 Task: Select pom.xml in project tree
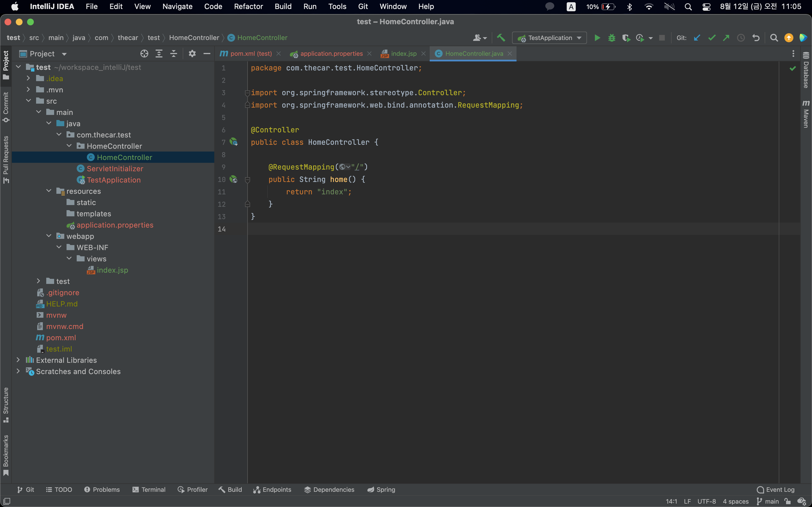(x=61, y=338)
